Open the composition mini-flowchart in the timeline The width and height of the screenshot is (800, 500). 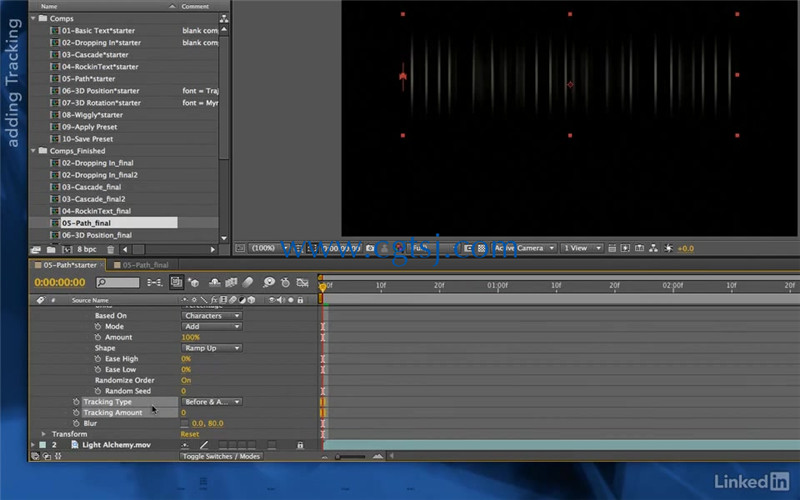pyautogui.click(x=155, y=282)
